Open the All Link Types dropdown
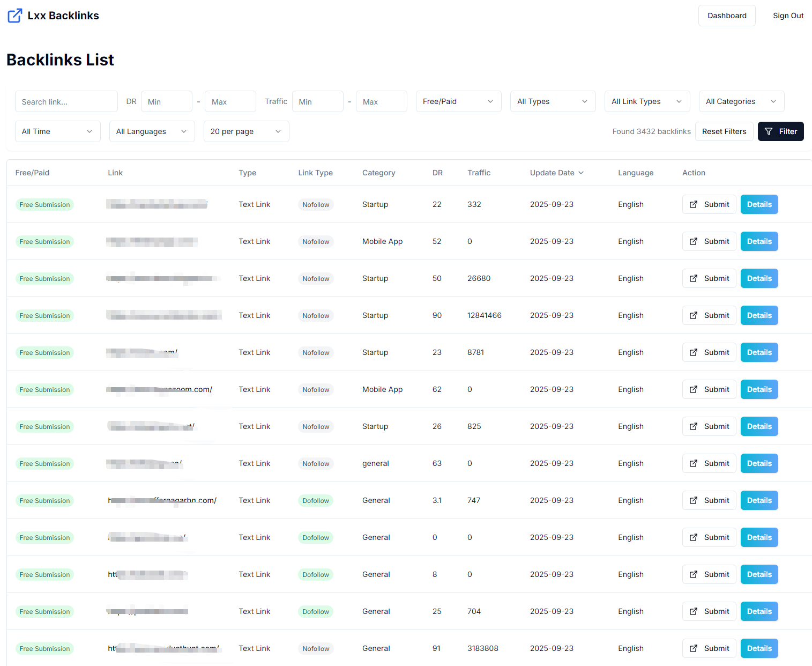This screenshot has height=666, width=812. tap(647, 101)
